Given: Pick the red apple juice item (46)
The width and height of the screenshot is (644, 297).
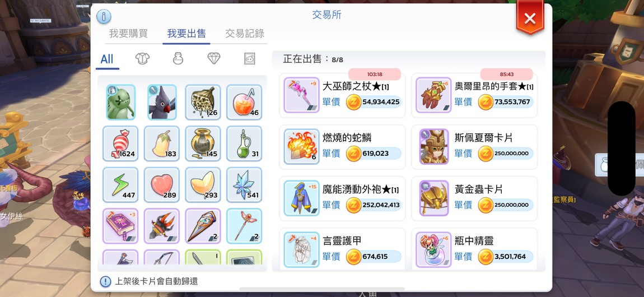Looking at the screenshot, I should point(244,103).
